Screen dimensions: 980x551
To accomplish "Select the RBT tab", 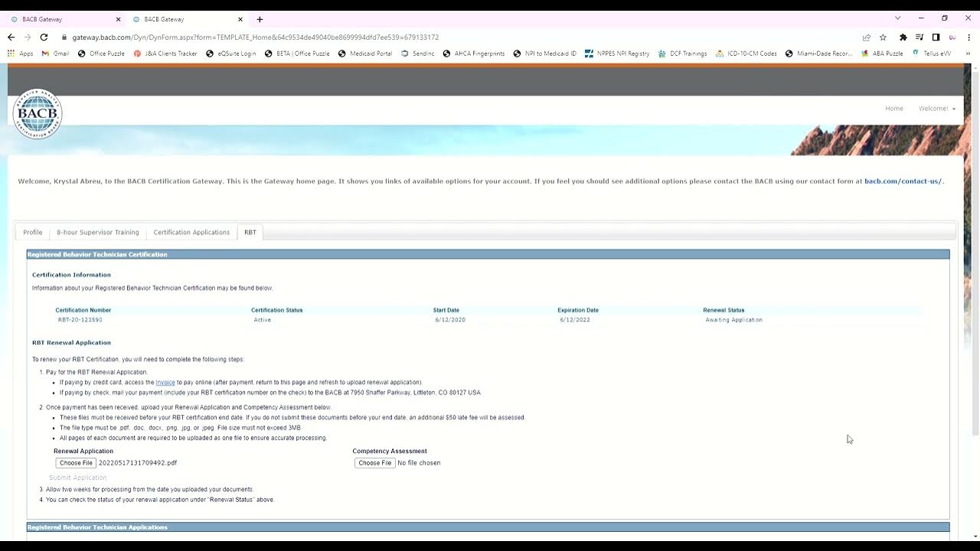I will (250, 232).
